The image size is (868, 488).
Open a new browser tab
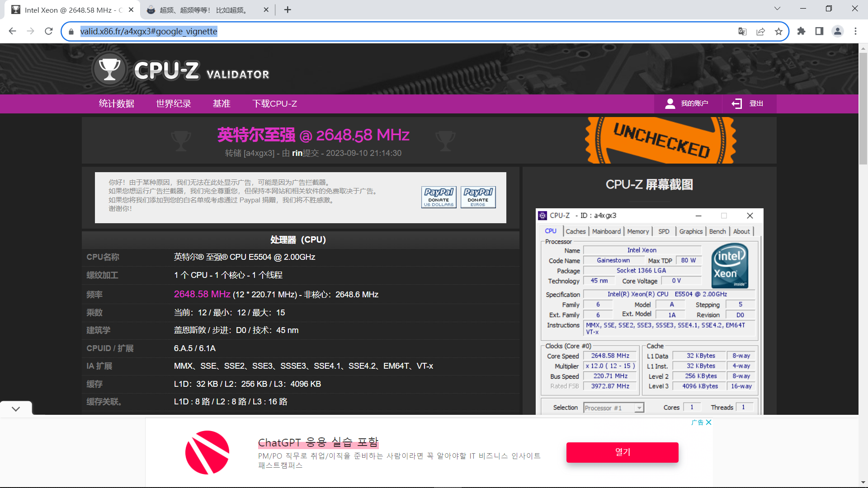tap(288, 9)
